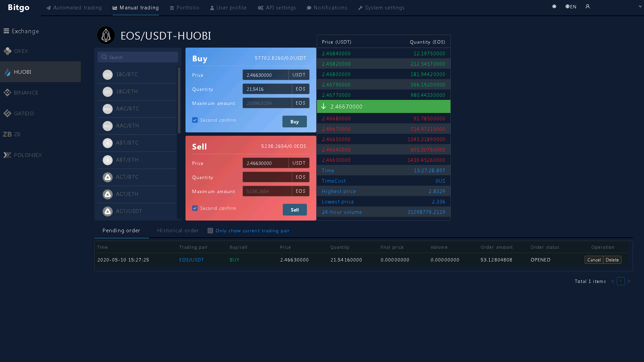Open the Notifications tab
Screen dimensions: 644x362
pyautogui.click(x=327, y=7)
